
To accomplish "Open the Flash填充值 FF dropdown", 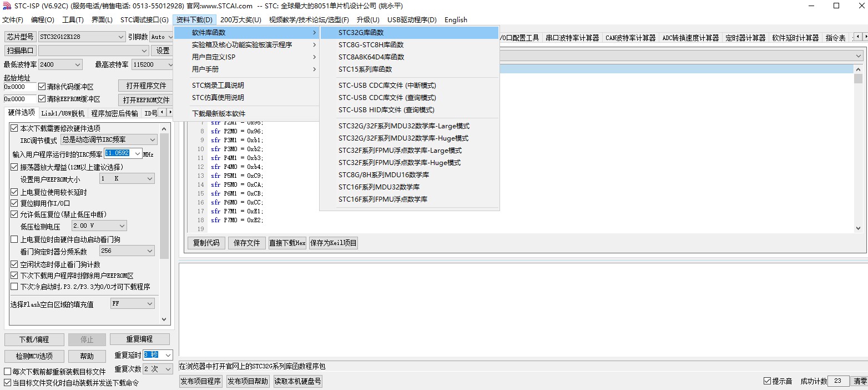I will click(x=133, y=304).
